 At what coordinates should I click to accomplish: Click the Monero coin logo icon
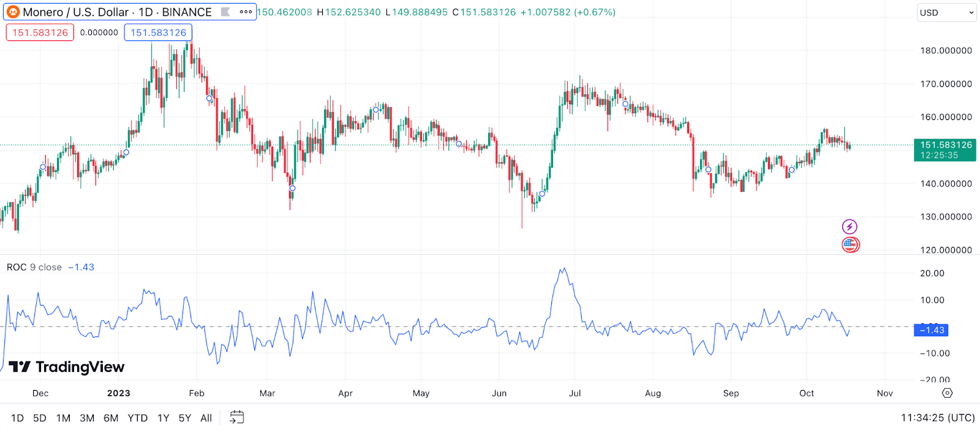[x=13, y=12]
